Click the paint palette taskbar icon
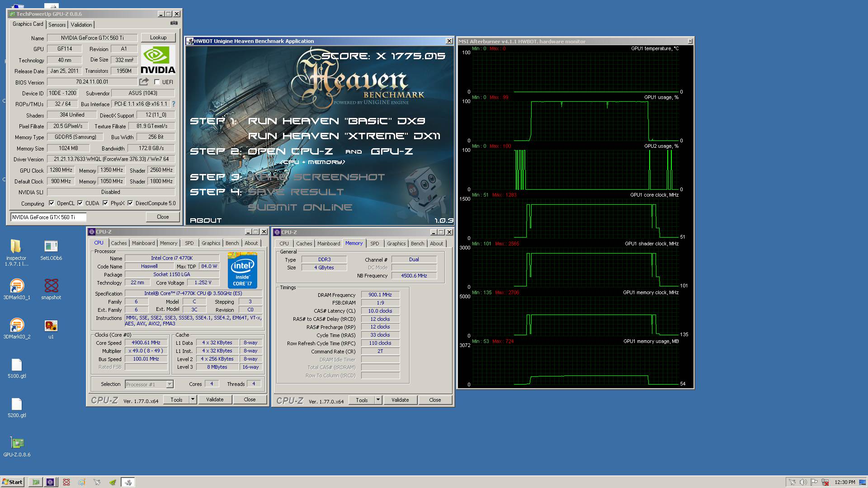This screenshot has width=868, height=488. (x=81, y=482)
